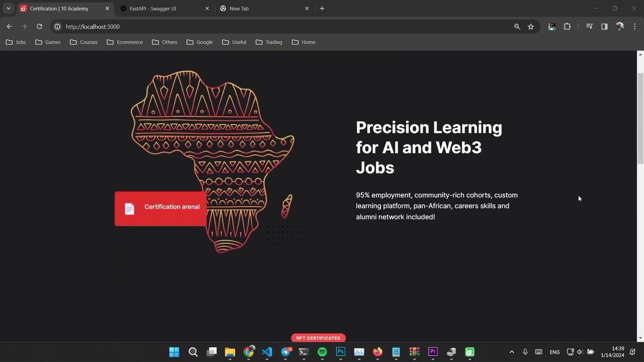Open a new browser tab
Image resolution: width=644 pixels, height=362 pixels.
322,9
